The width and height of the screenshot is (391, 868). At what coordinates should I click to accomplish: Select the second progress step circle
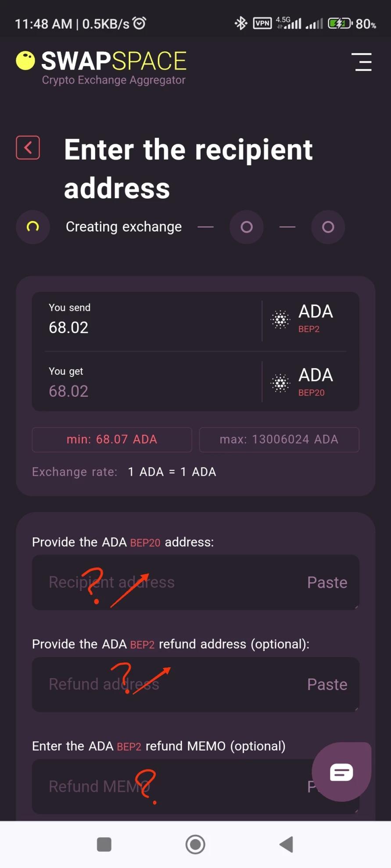pos(247,227)
